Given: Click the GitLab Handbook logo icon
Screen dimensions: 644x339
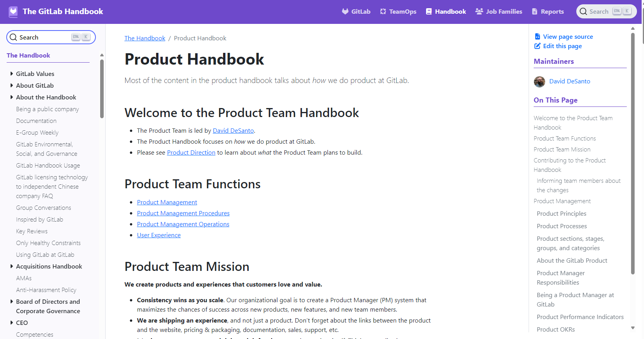Looking at the screenshot, I should [x=13, y=12].
